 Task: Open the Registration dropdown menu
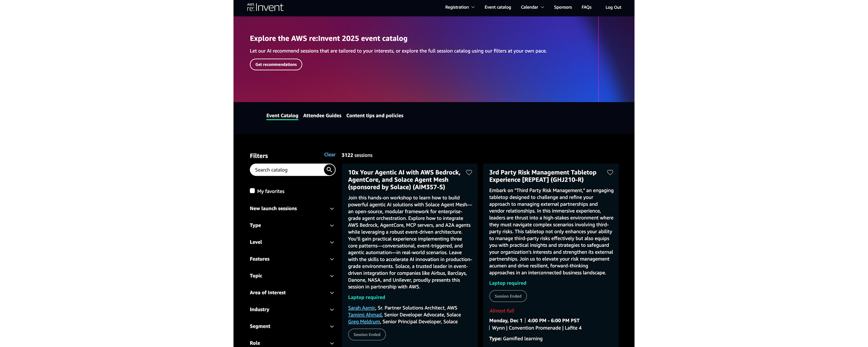click(460, 7)
